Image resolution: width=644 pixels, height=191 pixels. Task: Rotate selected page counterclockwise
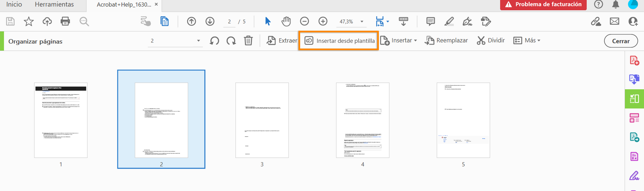pyautogui.click(x=214, y=41)
